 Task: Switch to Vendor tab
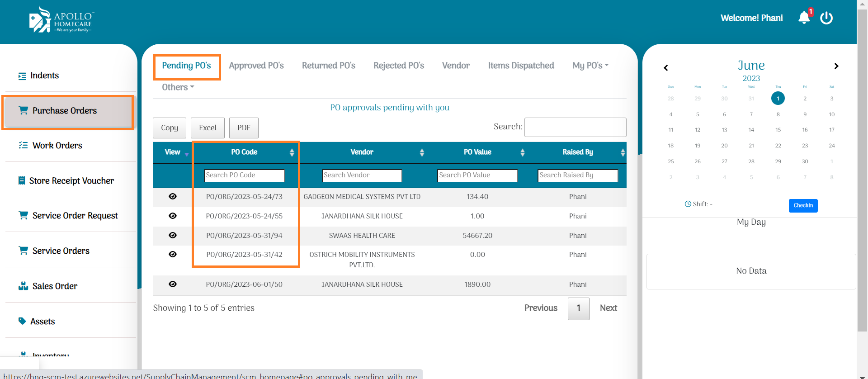click(x=456, y=66)
